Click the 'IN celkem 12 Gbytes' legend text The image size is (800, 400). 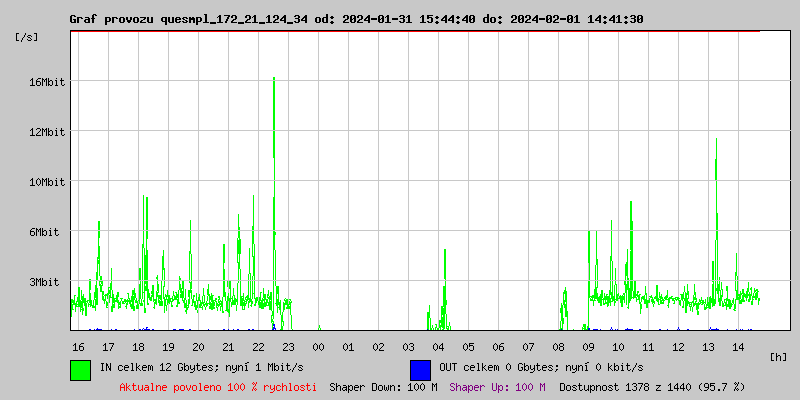coord(201,367)
